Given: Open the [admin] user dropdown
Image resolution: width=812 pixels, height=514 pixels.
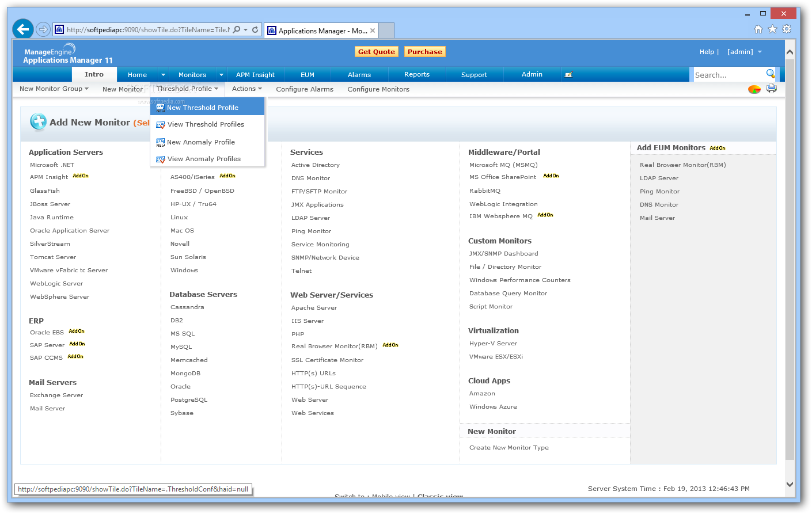Looking at the screenshot, I should tap(744, 52).
